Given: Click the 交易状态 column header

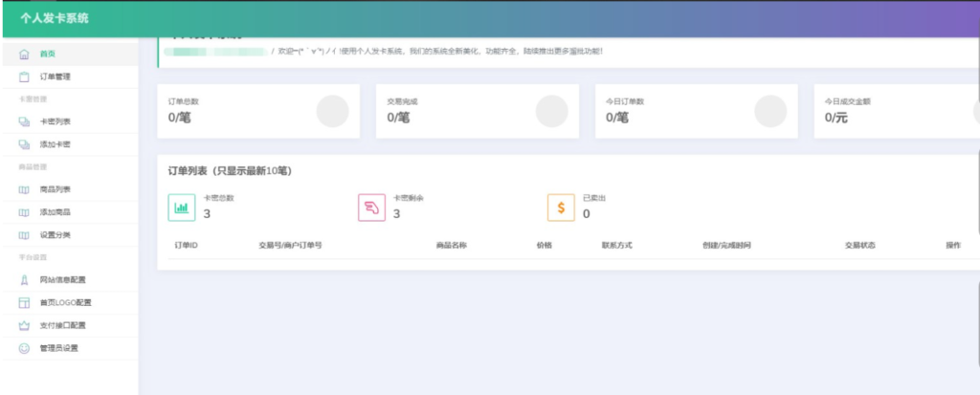Looking at the screenshot, I should [x=860, y=246].
